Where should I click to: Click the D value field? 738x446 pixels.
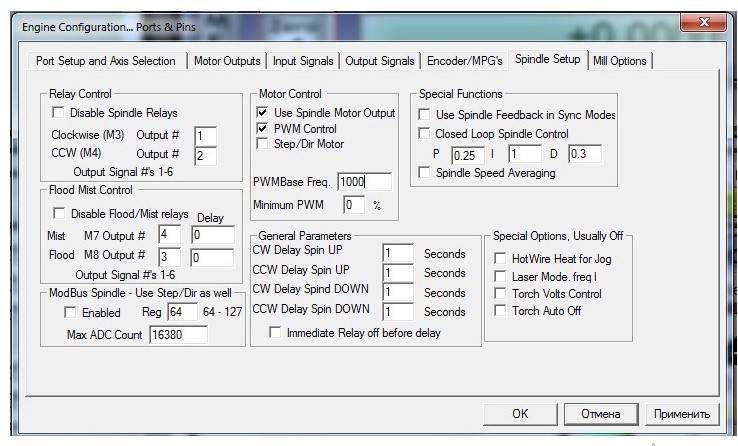585,154
